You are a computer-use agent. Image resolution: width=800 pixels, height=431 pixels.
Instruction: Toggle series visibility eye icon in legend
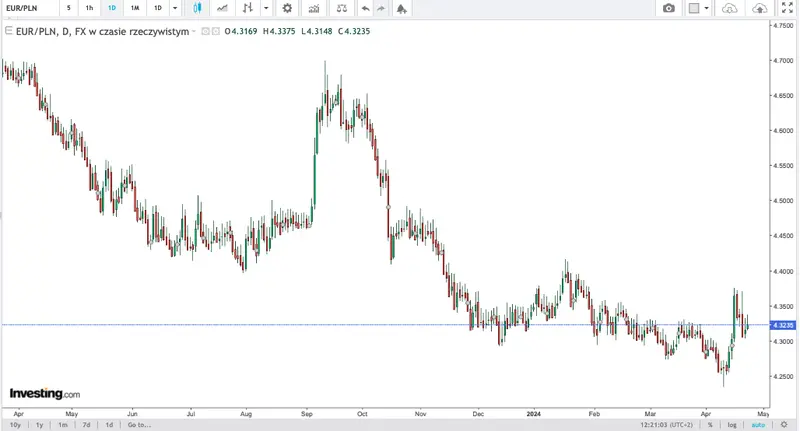(206, 31)
